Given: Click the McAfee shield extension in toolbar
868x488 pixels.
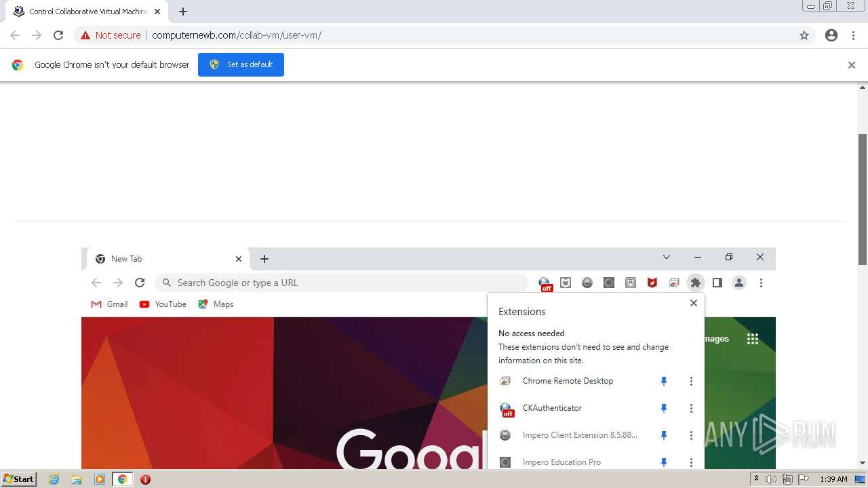Looking at the screenshot, I should click(x=566, y=283).
